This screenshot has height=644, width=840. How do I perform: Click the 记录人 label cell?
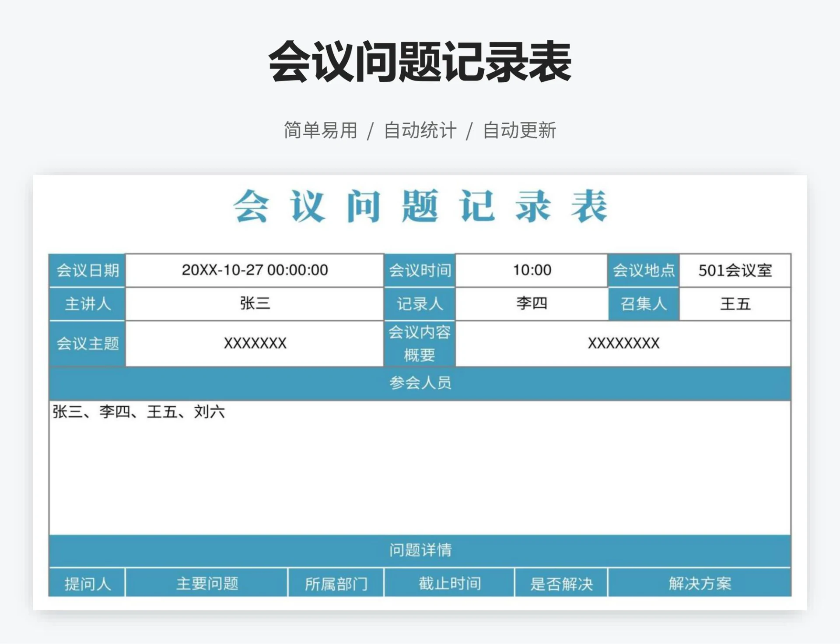click(x=419, y=305)
